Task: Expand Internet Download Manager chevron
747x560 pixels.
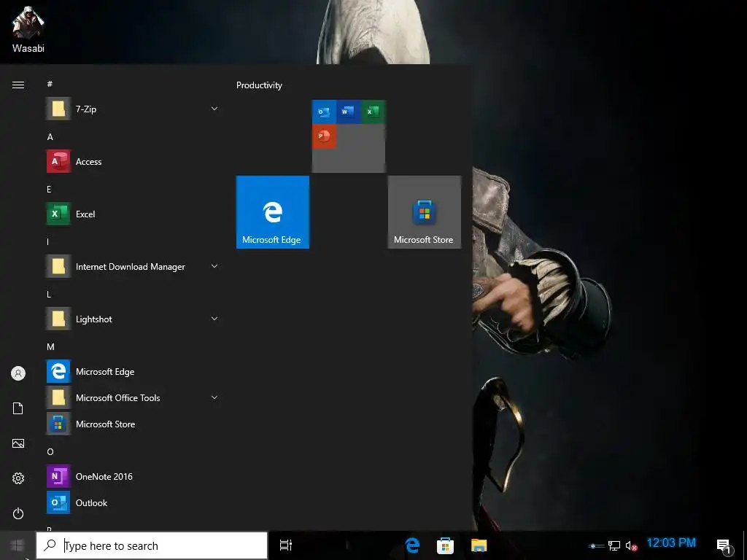Action: 214,266
